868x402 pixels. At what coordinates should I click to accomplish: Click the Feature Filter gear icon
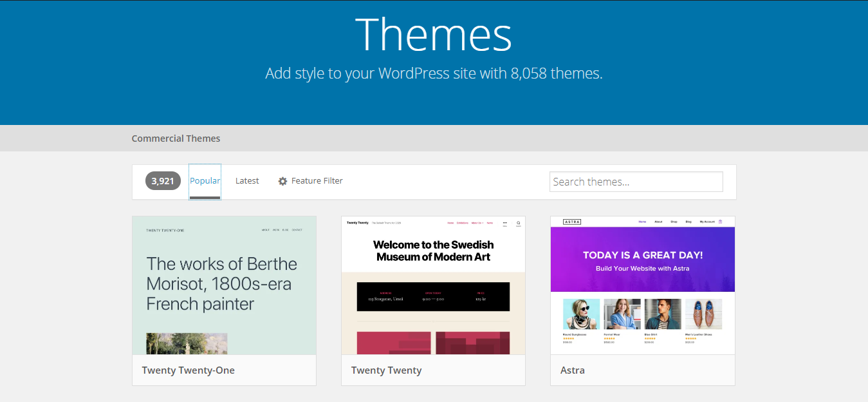point(282,181)
